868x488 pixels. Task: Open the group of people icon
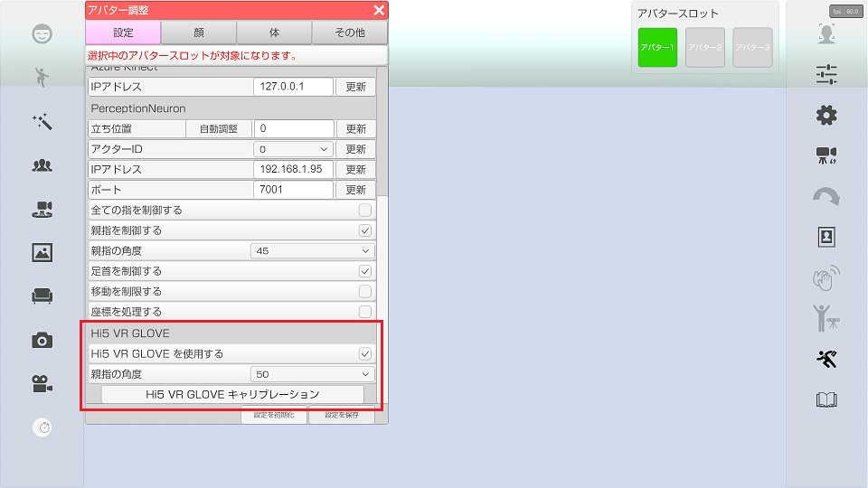pyautogui.click(x=42, y=164)
